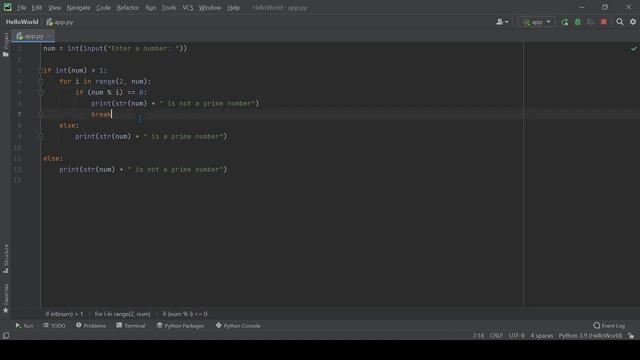This screenshot has height=360, width=640.
Task: Click the Rerun app toolbar icon
Action: coord(564,22)
